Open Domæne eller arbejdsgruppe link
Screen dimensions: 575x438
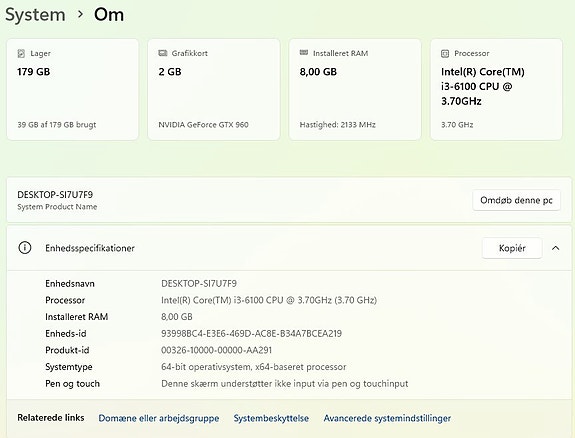159,418
